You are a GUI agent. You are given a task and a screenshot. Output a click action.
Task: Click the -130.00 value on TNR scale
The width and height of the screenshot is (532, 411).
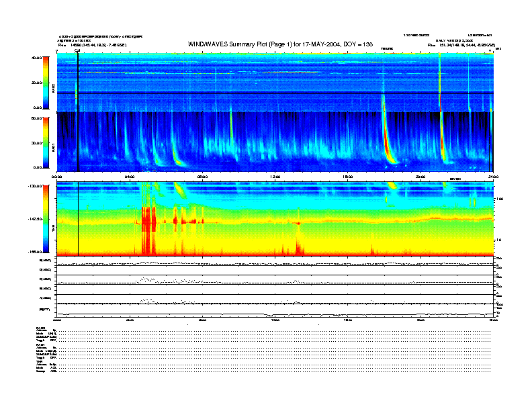click(36, 185)
